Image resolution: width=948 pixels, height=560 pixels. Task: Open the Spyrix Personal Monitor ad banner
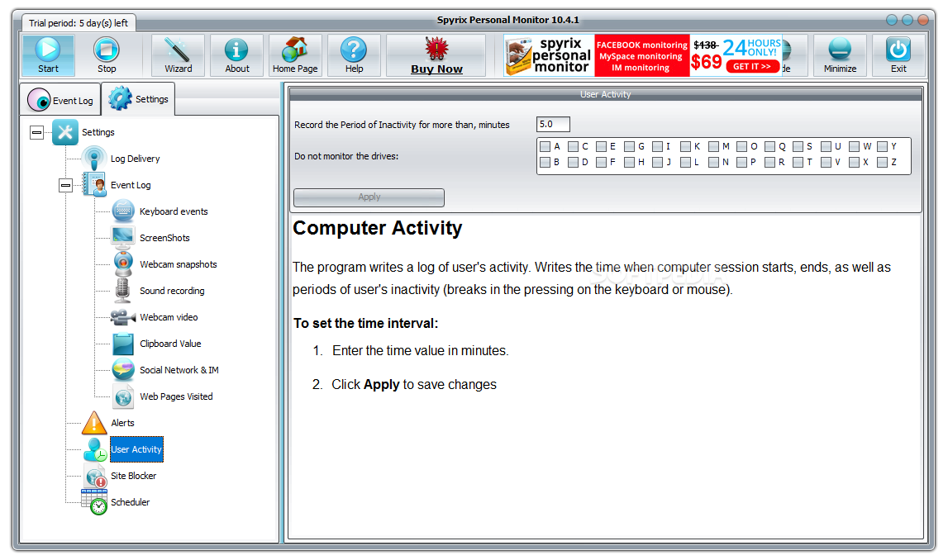pos(643,55)
